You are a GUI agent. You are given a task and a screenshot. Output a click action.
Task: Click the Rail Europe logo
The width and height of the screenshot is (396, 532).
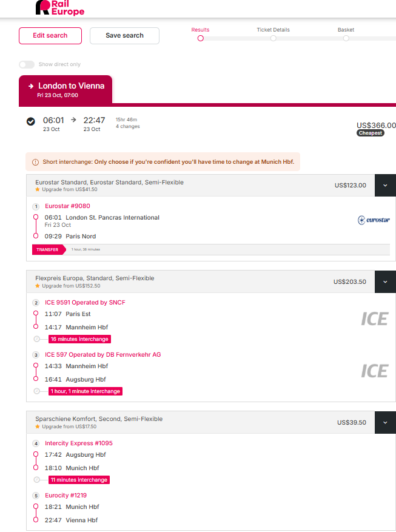(60, 7)
